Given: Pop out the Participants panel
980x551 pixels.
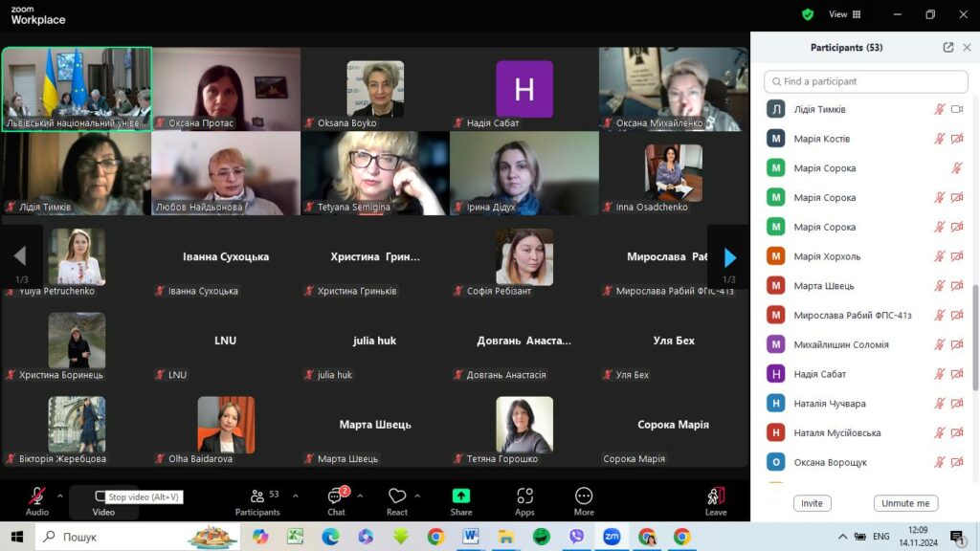Looking at the screenshot, I should [x=947, y=48].
